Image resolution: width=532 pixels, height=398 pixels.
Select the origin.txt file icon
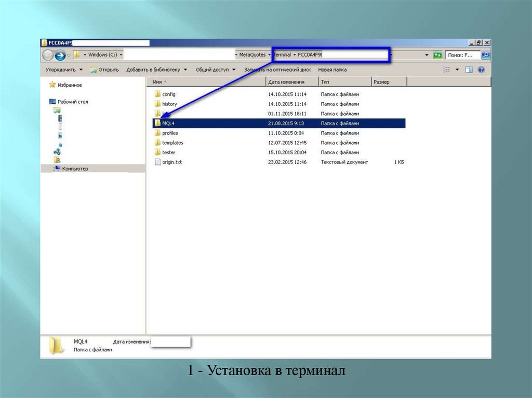(157, 162)
